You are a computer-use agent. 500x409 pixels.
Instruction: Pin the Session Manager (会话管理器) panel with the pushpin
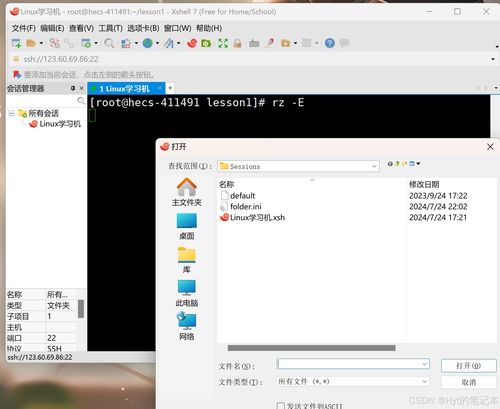tap(73, 88)
